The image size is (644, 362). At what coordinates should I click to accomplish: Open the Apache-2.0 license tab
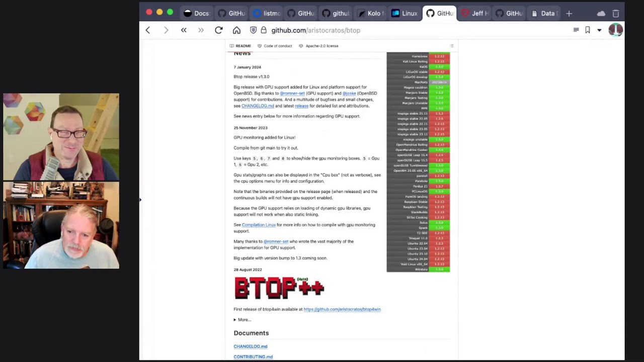[x=318, y=46]
